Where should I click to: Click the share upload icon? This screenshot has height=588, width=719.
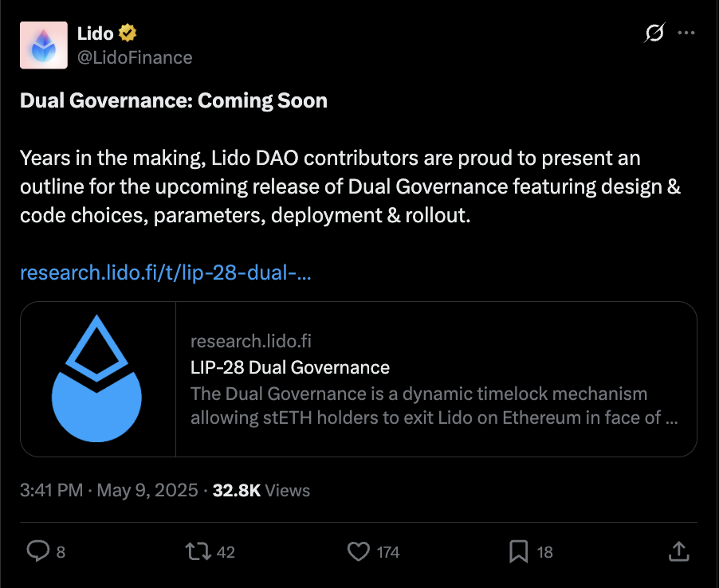coord(679,551)
